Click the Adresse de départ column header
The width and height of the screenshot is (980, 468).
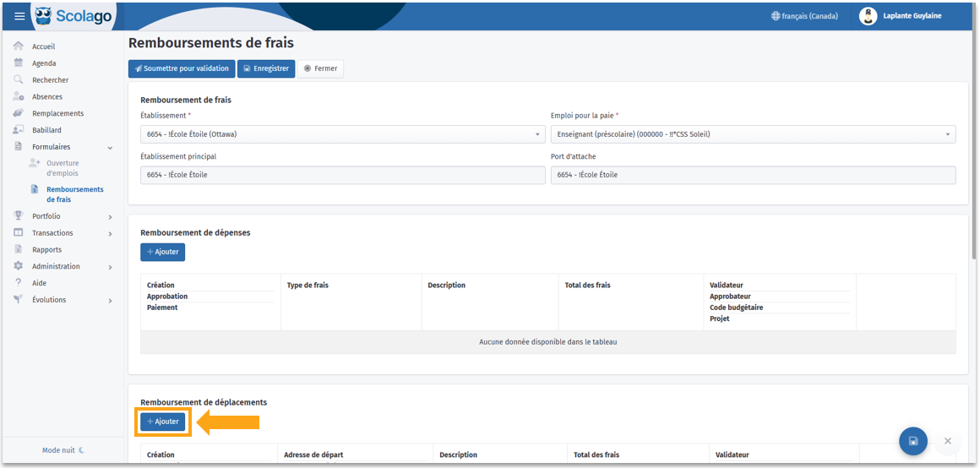[313, 454]
